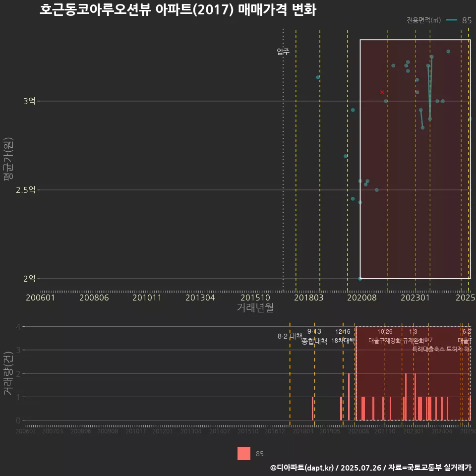476x476 pixels.
Task: Click the '18차대책' annotation text
Action: tap(343, 341)
